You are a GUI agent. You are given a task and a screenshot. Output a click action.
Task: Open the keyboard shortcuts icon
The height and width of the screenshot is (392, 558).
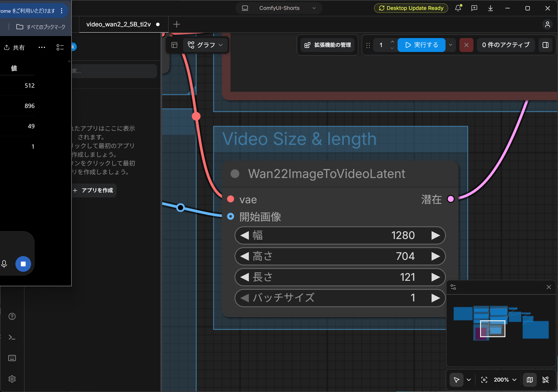tap(12, 358)
